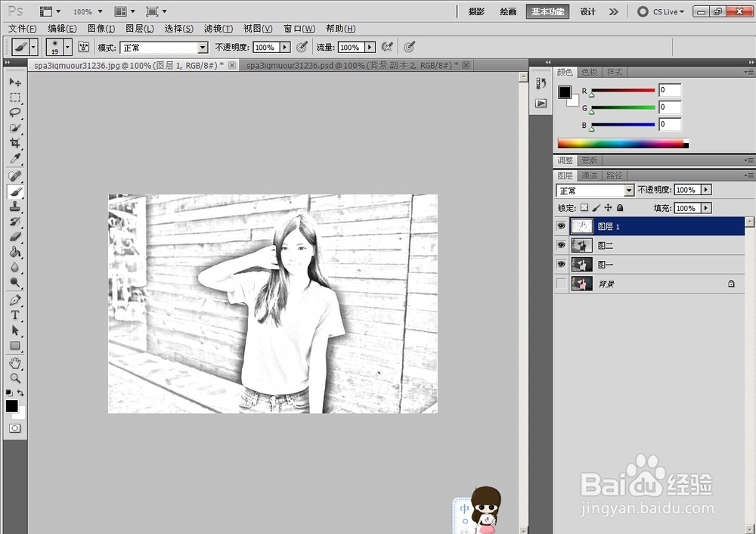This screenshot has height=534, width=756.
Task: Select the Eraser tool
Action: pos(15,237)
